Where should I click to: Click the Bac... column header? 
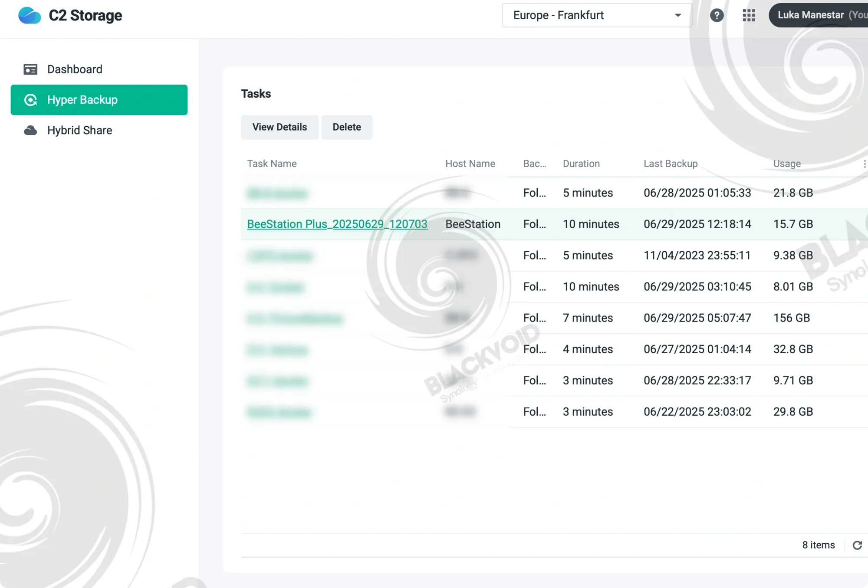(534, 164)
